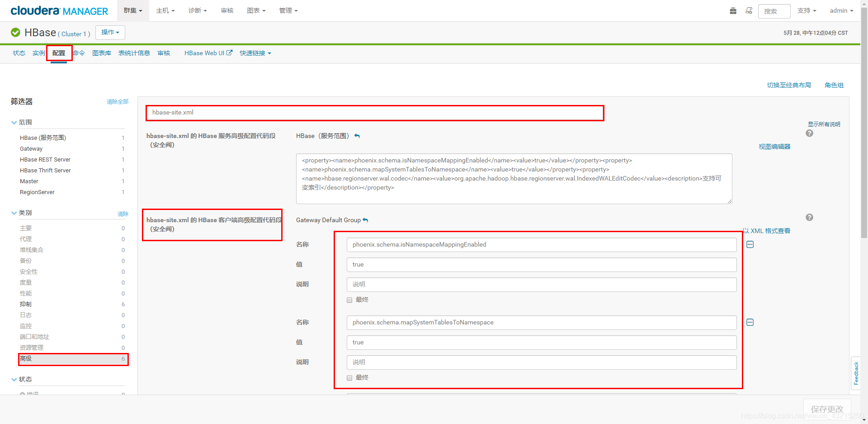
Task: Click 切换至经典布局 link
Action: click(x=789, y=85)
